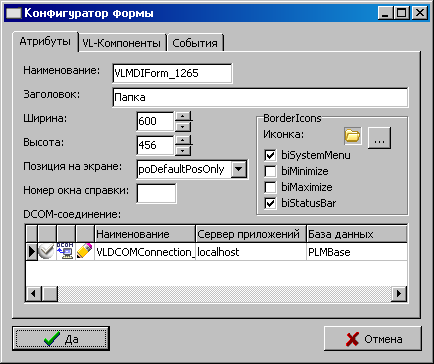
Task: Click the Отмена button
Action: click(x=373, y=339)
